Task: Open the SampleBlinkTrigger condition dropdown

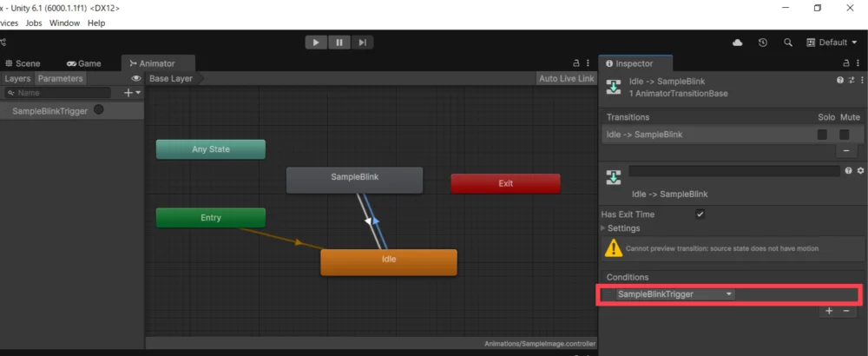Action: coord(675,294)
